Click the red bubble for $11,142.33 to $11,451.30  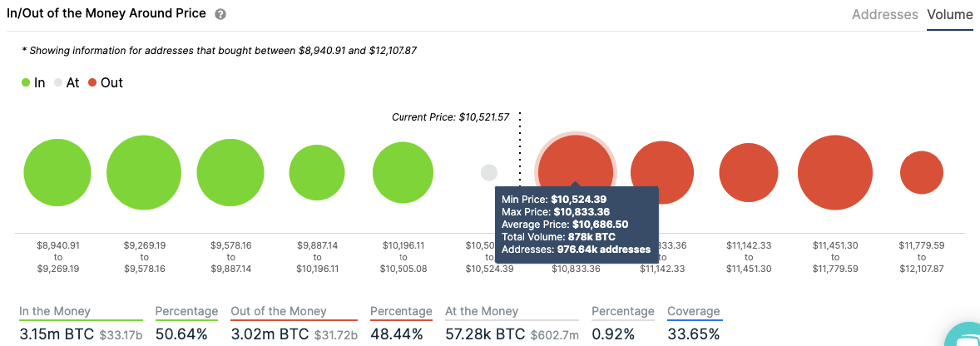[x=748, y=173]
